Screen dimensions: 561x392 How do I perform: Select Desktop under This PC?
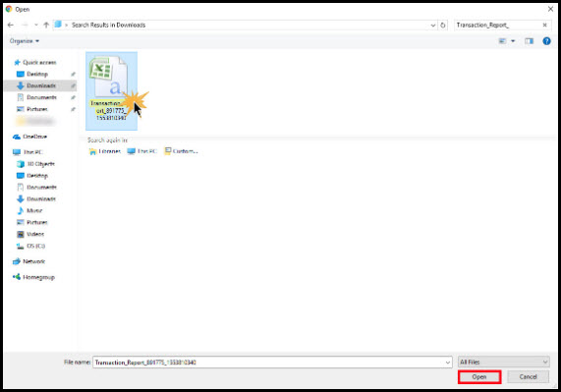pos(32,176)
